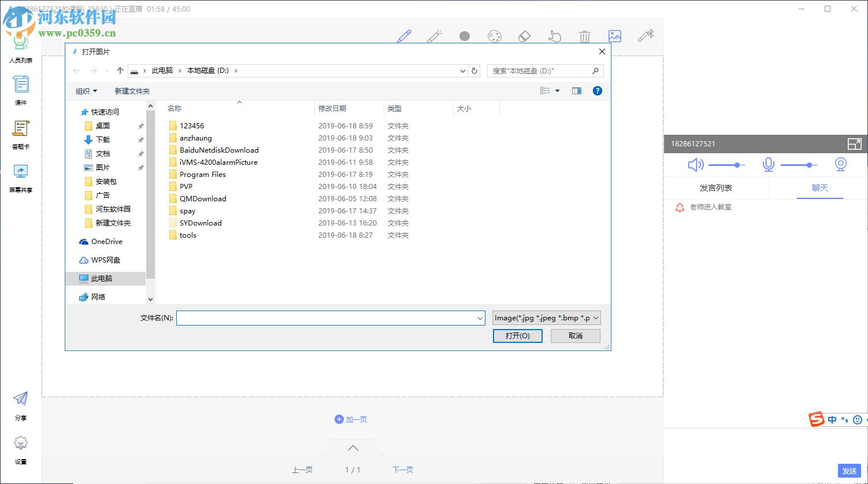The image size is (868, 484).
Task: Open the view mode dropdown
Action: (x=557, y=91)
